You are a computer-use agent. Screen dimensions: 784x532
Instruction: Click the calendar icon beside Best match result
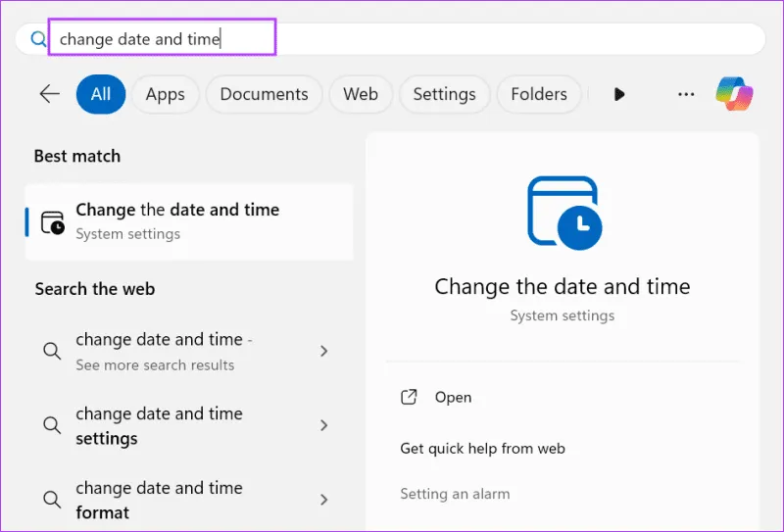pyautogui.click(x=53, y=222)
